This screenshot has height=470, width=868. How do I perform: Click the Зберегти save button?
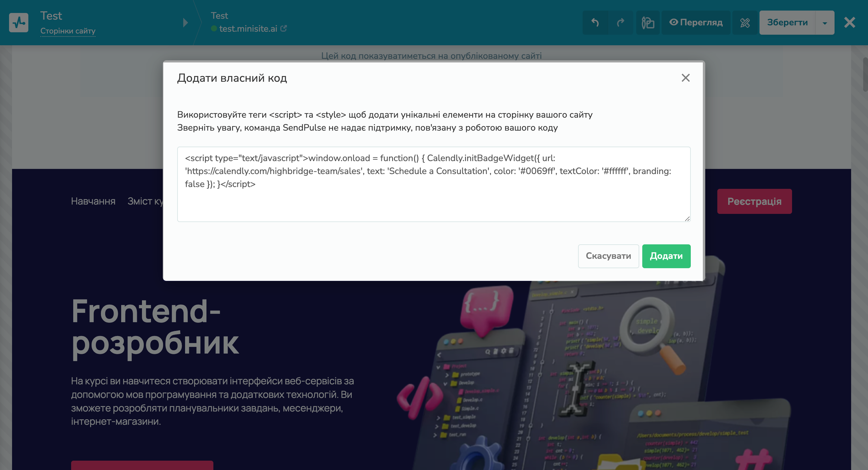tap(787, 23)
